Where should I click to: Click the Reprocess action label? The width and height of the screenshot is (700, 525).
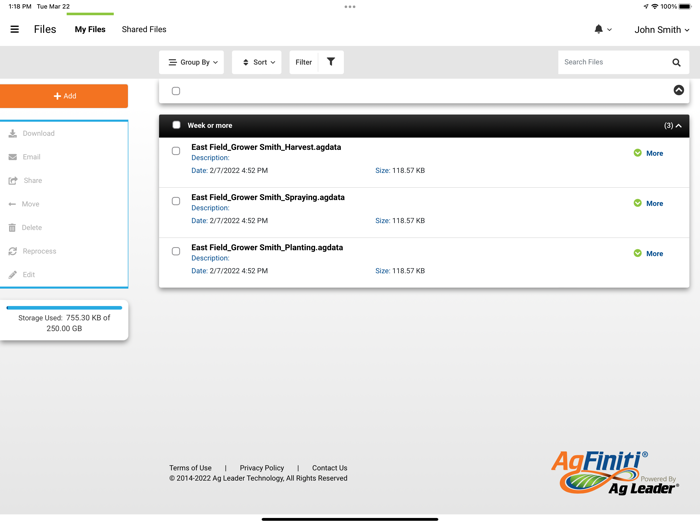pos(39,251)
